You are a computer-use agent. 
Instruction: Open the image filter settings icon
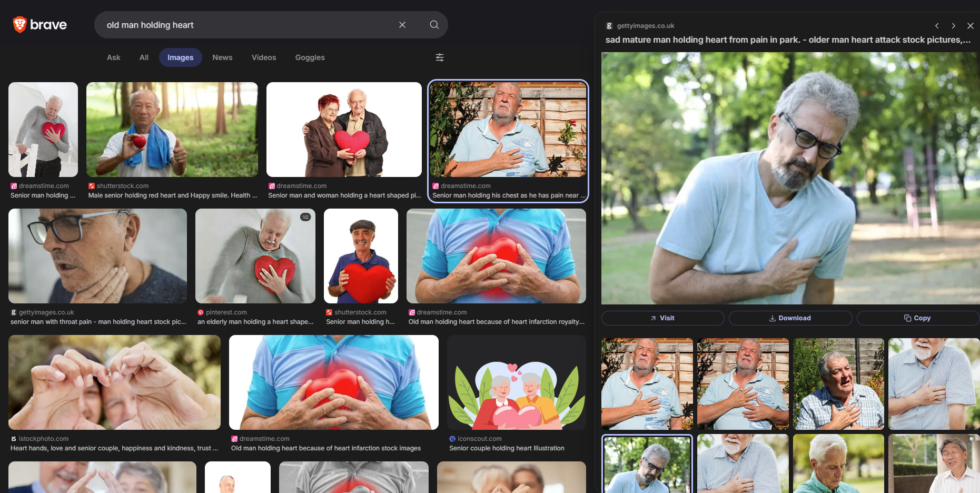[x=440, y=57]
